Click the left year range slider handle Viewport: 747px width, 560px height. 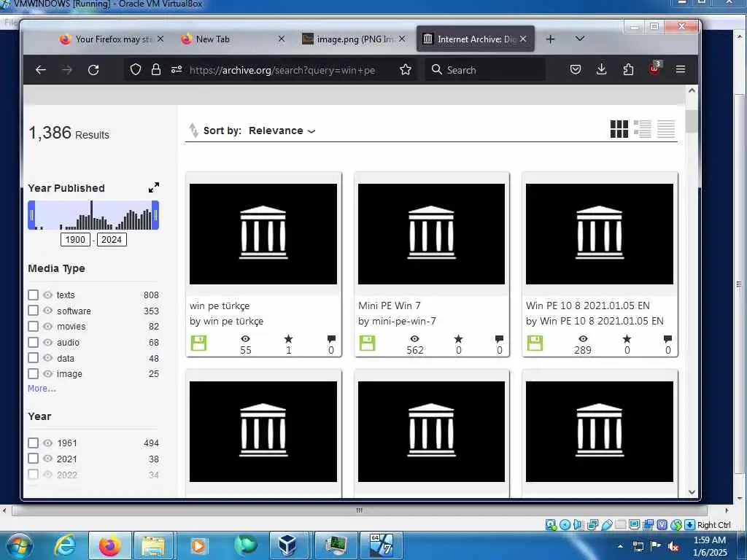point(31,215)
